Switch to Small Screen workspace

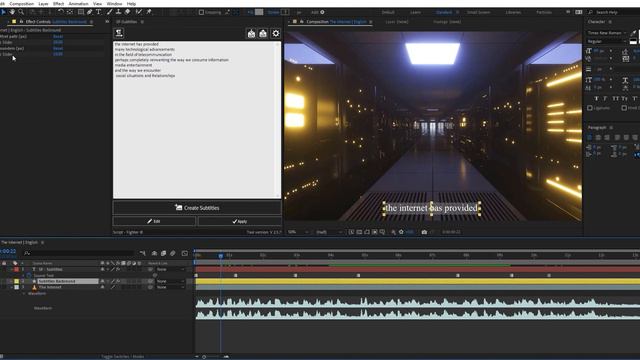click(478, 12)
